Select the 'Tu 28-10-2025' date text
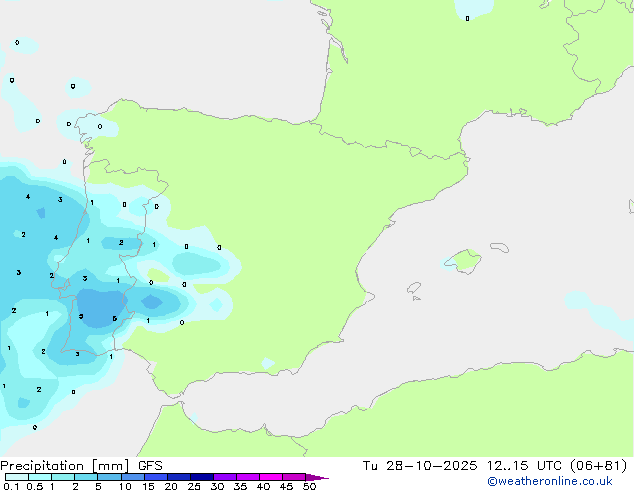 coord(420,466)
